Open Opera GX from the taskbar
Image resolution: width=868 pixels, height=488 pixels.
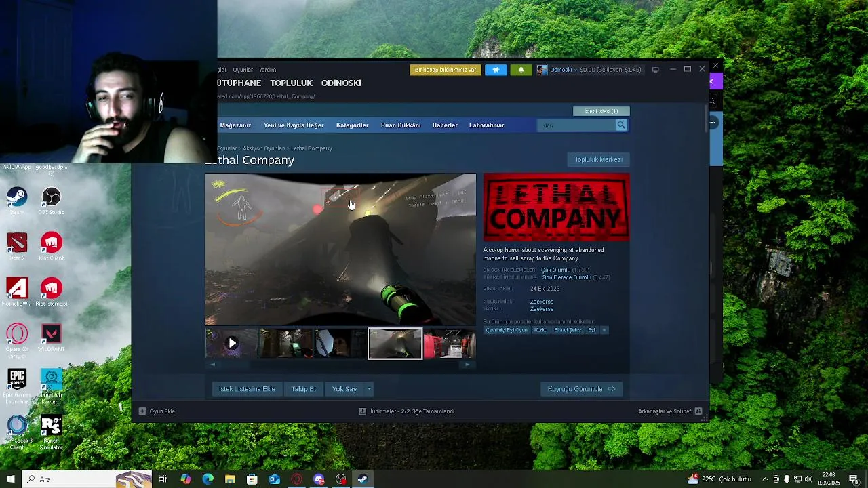[x=296, y=479]
